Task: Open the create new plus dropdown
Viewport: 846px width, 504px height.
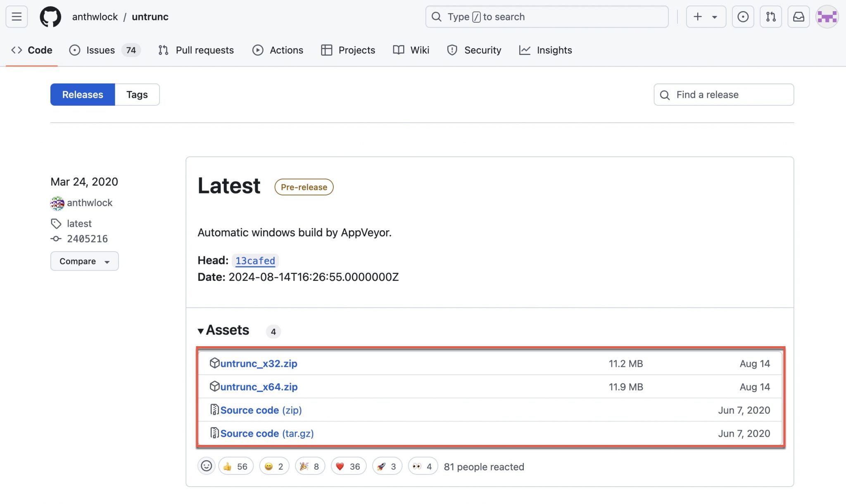Action: pos(706,17)
